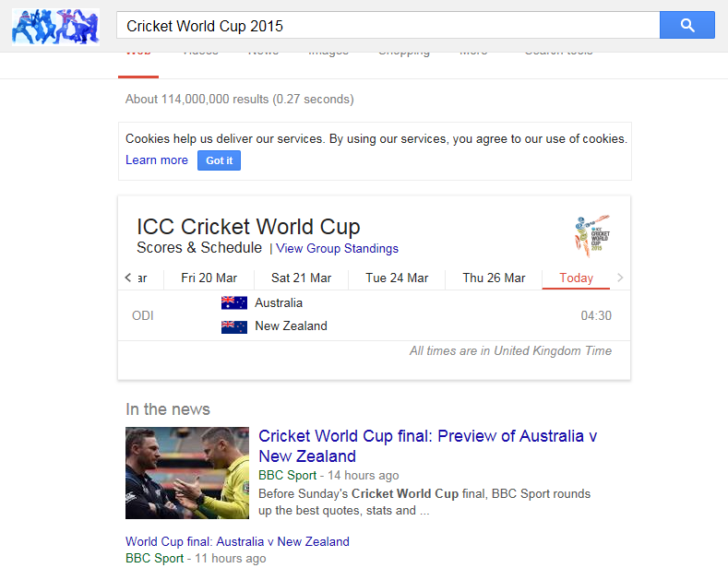Select the Sat 21 Mar tab
This screenshot has width=728, height=568.
coord(302,278)
